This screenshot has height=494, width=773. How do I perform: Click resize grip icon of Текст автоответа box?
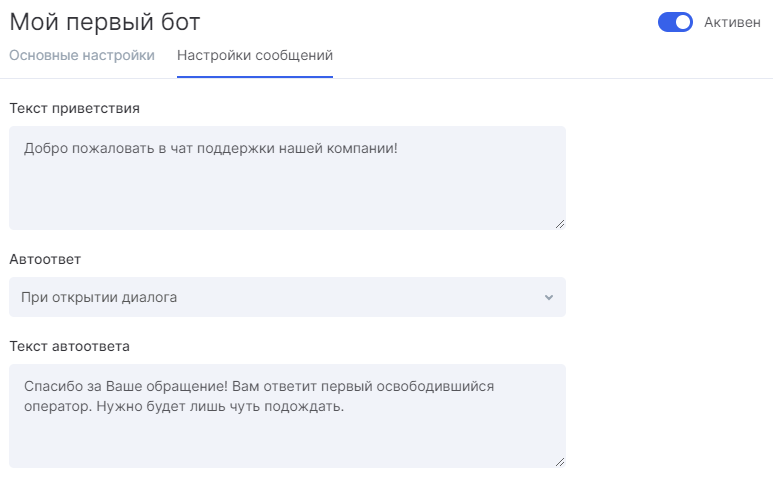point(560,462)
